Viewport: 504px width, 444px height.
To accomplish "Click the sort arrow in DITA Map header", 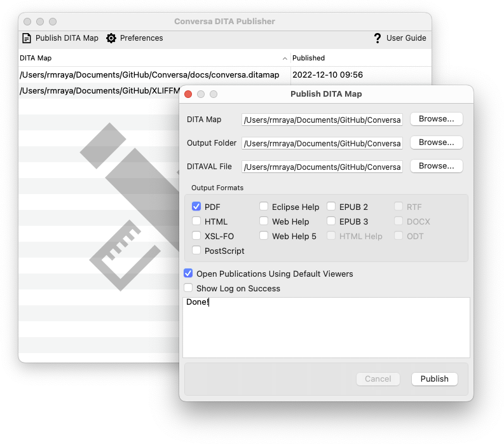I will pyautogui.click(x=285, y=59).
